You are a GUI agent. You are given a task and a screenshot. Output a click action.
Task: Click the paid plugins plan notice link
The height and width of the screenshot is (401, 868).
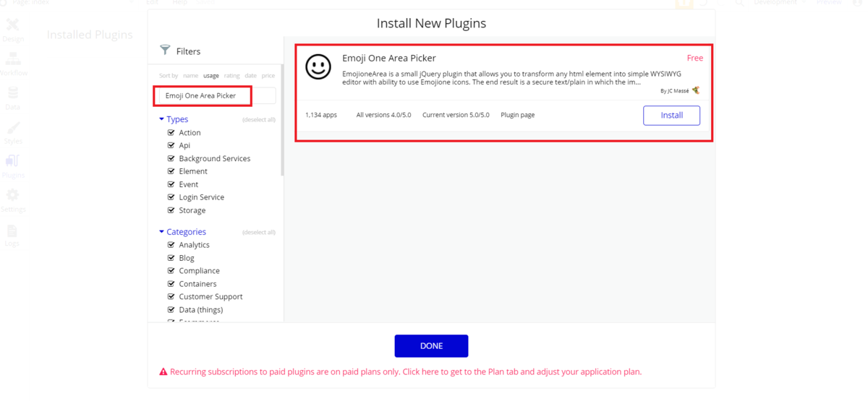pyautogui.click(x=406, y=372)
